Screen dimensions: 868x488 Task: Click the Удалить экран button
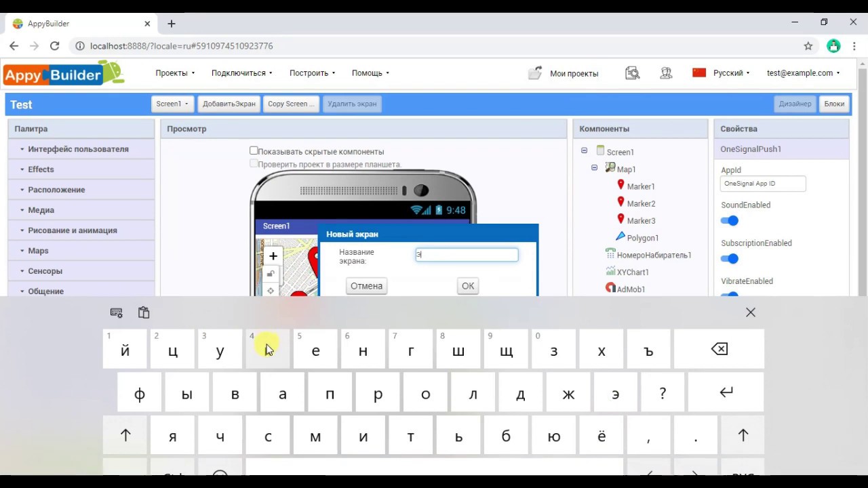click(x=352, y=104)
